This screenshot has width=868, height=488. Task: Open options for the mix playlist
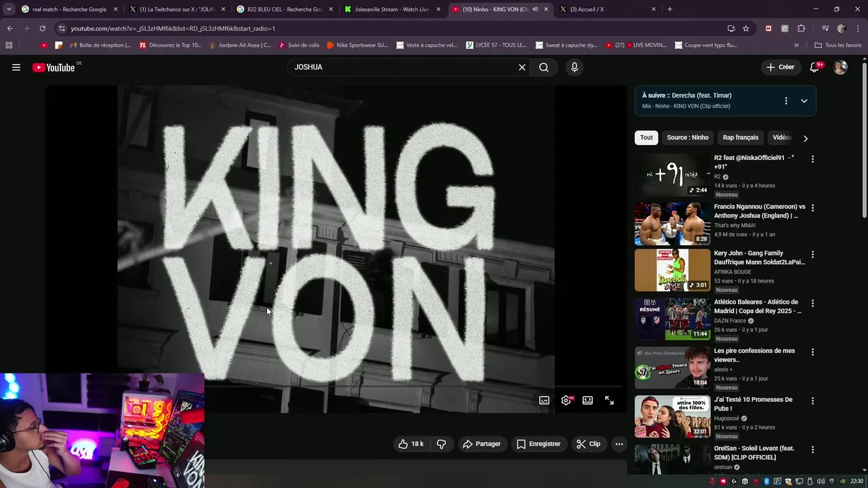[x=786, y=101]
